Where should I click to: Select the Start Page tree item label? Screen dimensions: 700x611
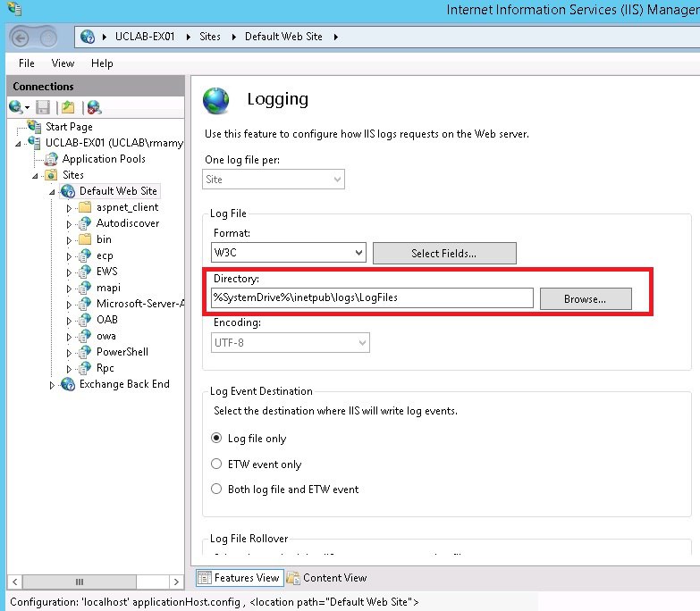tap(69, 127)
